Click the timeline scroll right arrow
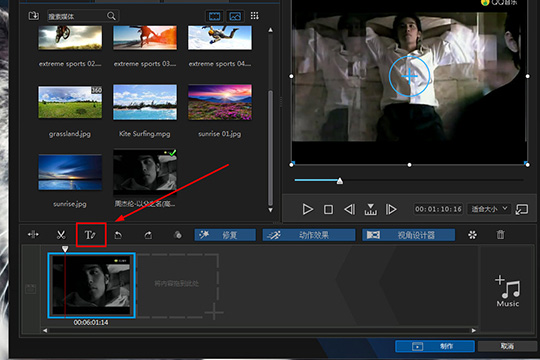The image size is (540, 360). pyautogui.click(x=474, y=330)
